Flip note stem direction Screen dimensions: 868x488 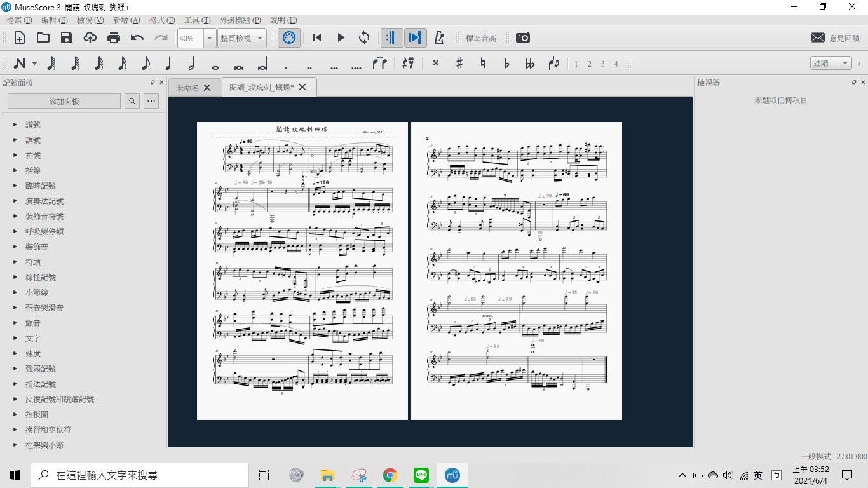pyautogui.click(x=553, y=64)
